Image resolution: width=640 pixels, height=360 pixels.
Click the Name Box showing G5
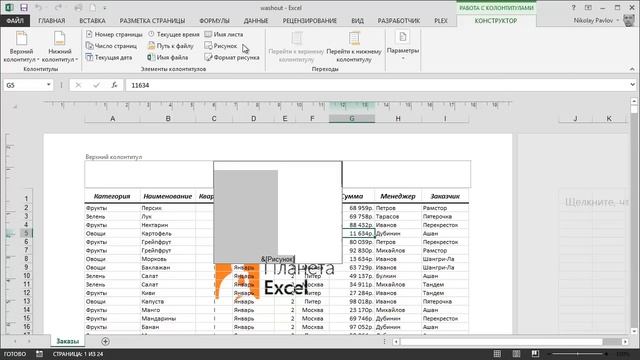(24, 85)
